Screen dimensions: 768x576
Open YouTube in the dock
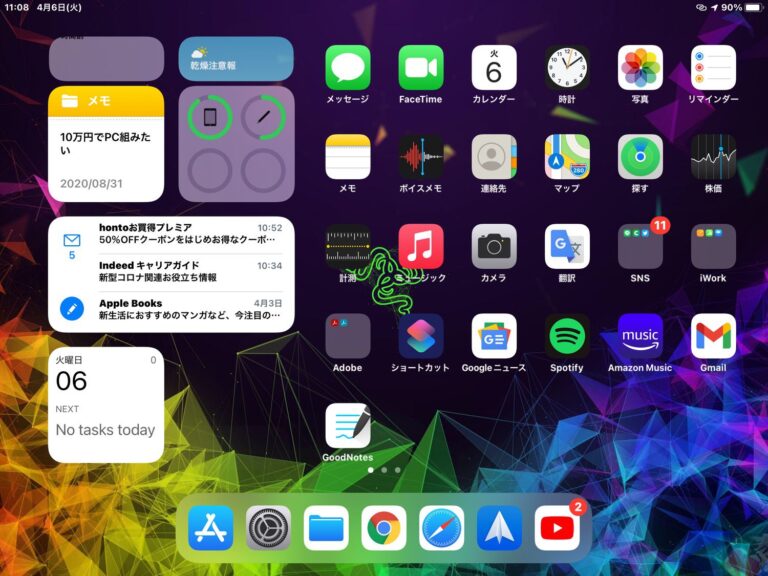coord(557,528)
